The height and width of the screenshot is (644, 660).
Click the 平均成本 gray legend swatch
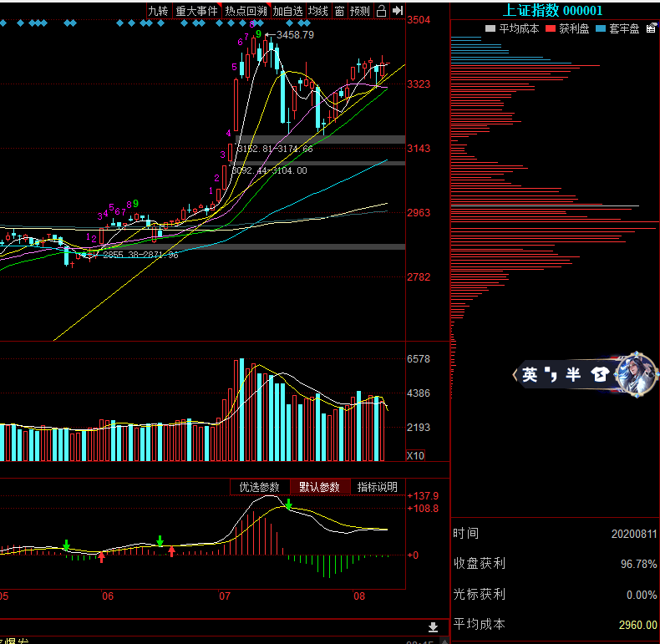490,28
